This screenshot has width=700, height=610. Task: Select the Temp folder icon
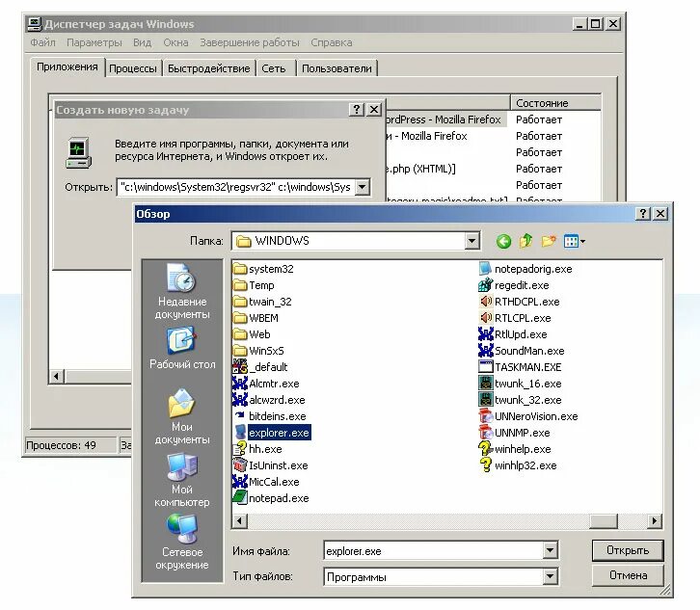(240, 285)
